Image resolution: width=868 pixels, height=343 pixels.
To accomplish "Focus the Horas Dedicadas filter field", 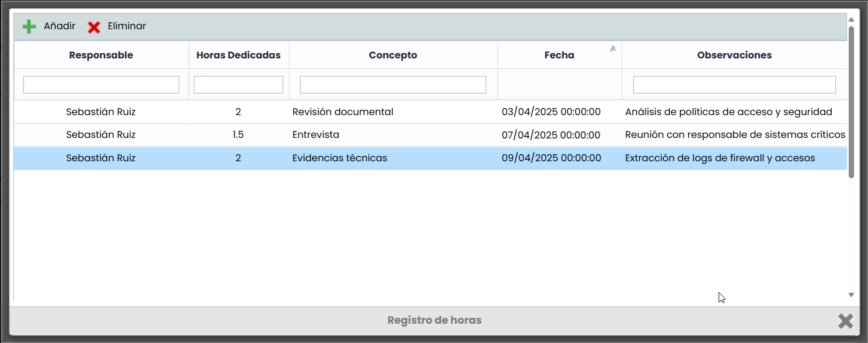I will (238, 85).
